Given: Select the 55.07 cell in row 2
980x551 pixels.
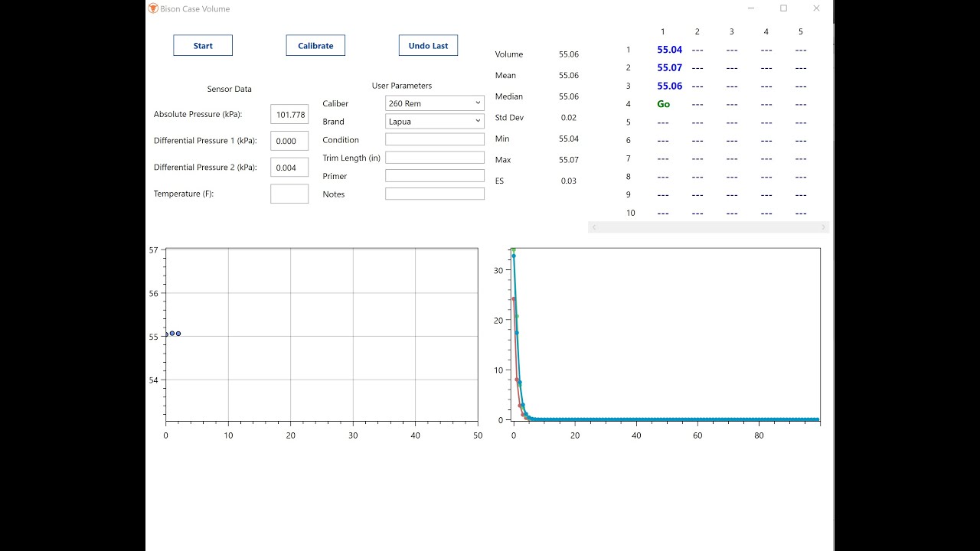Looking at the screenshot, I should (669, 67).
